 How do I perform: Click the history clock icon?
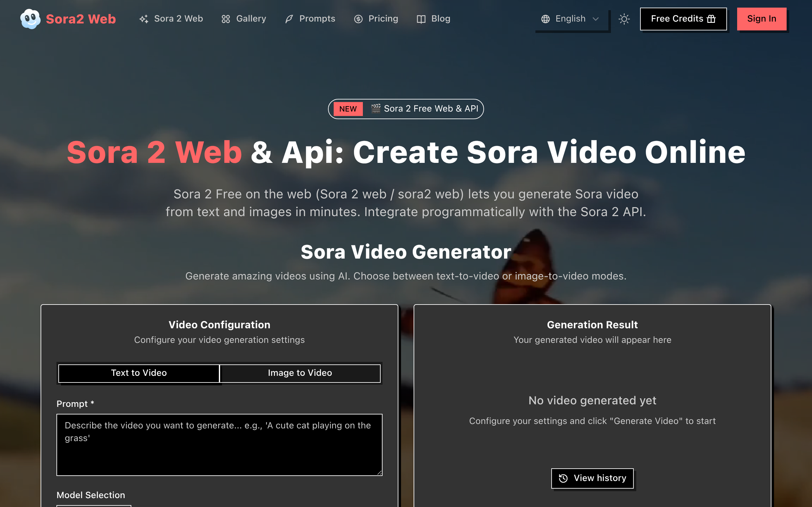point(563,478)
